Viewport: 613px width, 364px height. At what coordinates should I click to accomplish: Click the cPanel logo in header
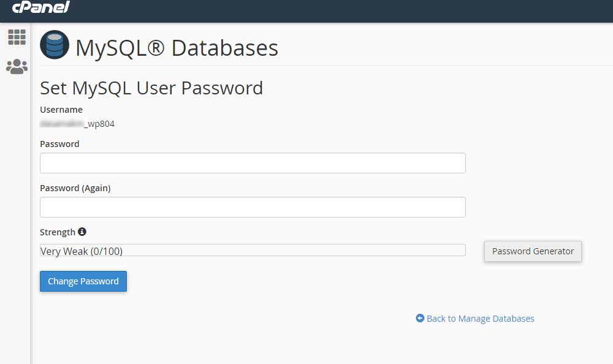pos(41,7)
